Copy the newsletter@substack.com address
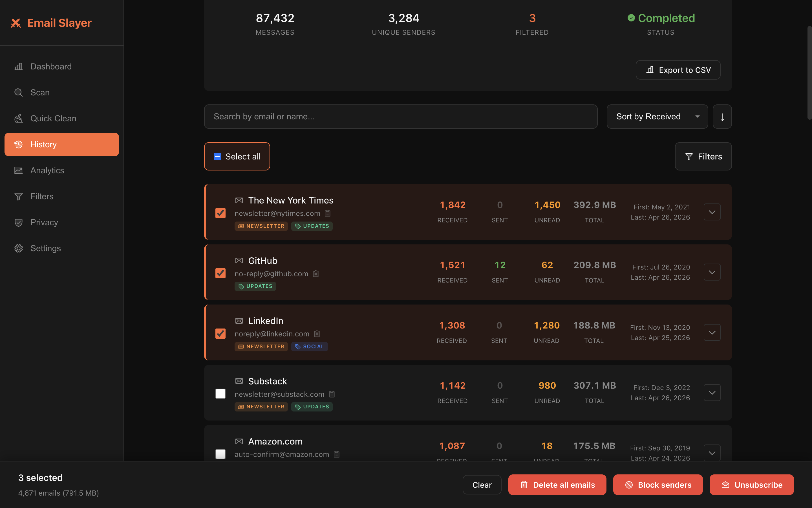This screenshot has height=508, width=812. pyautogui.click(x=332, y=394)
